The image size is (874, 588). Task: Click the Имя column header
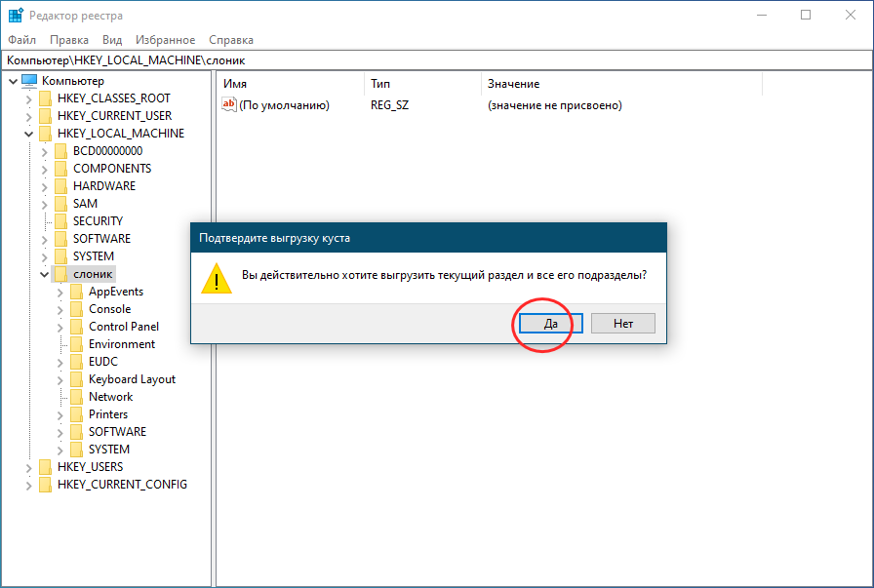click(291, 84)
